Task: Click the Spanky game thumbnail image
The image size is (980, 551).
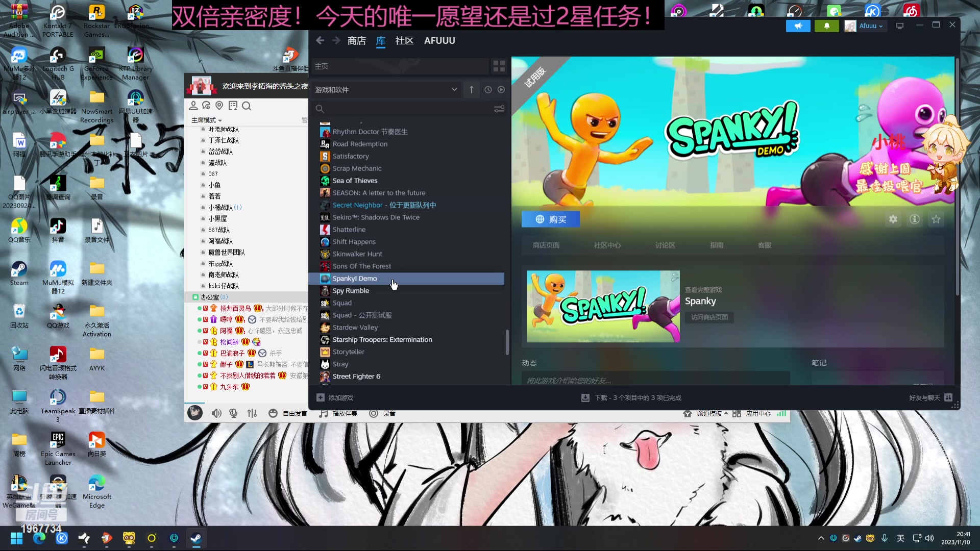Action: coord(603,306)
